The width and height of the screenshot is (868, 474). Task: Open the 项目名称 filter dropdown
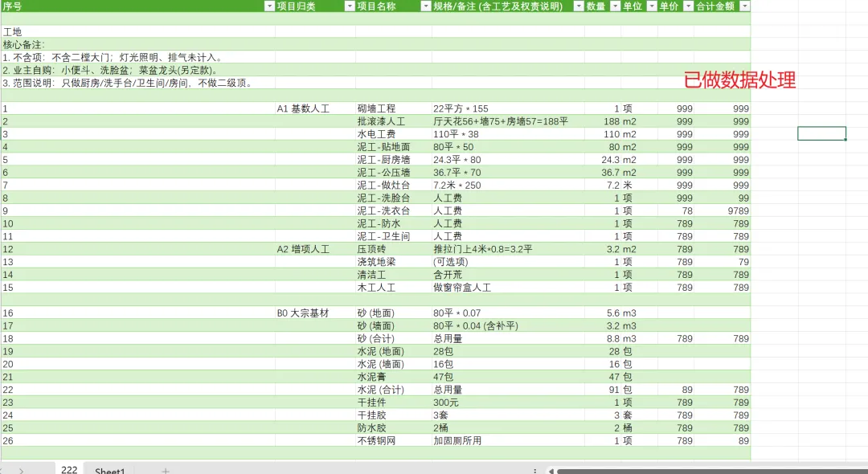tap(426, 6)
